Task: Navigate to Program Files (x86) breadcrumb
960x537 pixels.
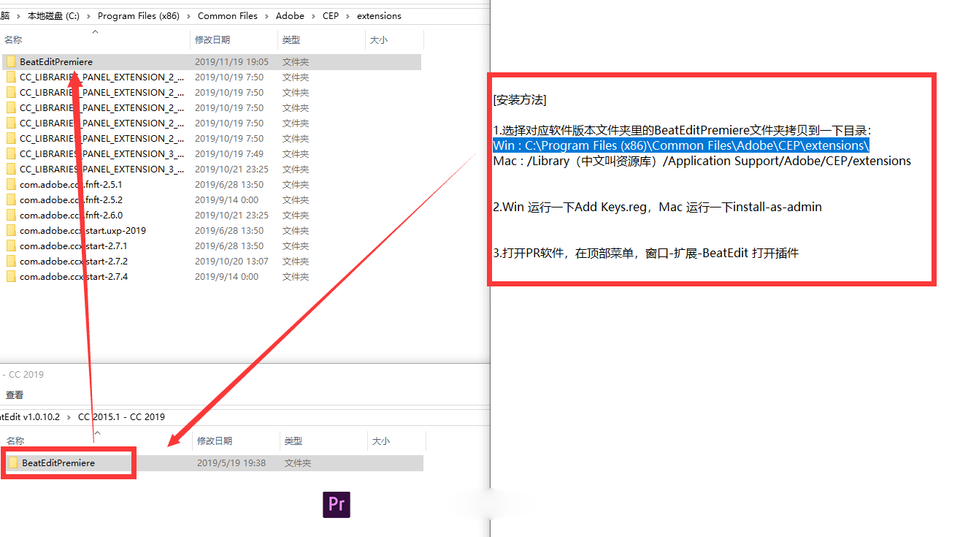Action: pyautogui.click(x=138, y=16)
